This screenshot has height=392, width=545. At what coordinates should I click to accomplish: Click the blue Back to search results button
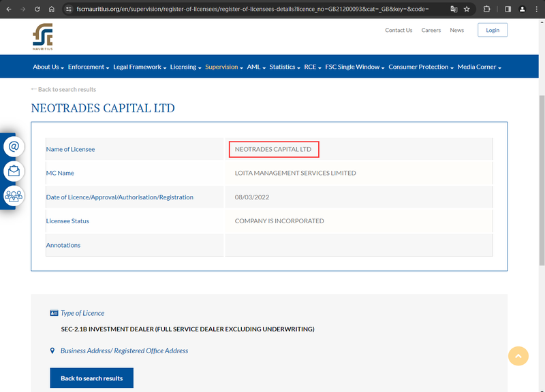pyautogui.click(x=92, y=378)
